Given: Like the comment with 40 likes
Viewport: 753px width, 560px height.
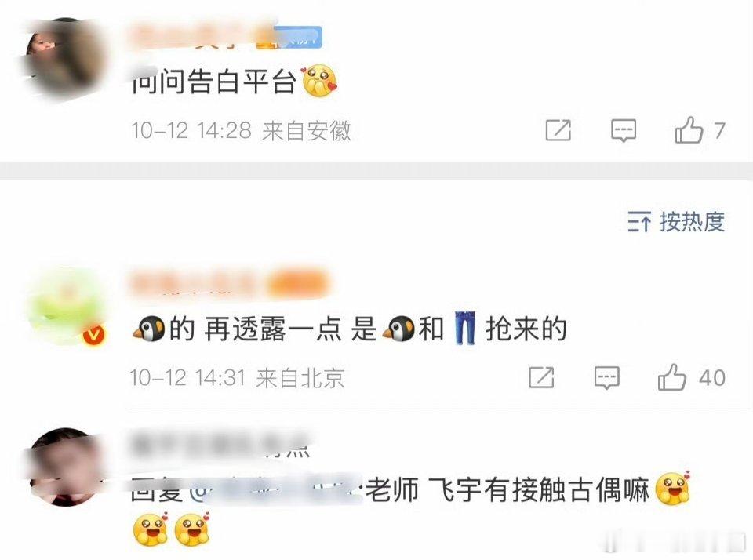Looking at the screenshot, I should (672, 377).
